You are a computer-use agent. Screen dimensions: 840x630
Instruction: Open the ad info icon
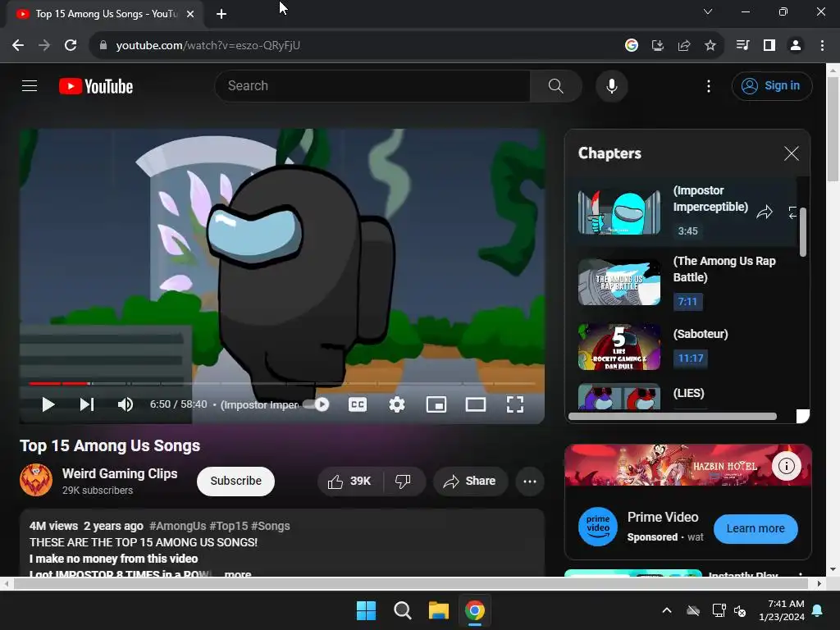tap(786, 466)
